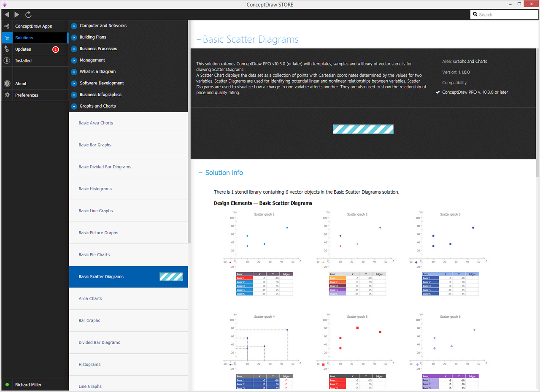Expand the Management category
540x392 pixels.
74,60
